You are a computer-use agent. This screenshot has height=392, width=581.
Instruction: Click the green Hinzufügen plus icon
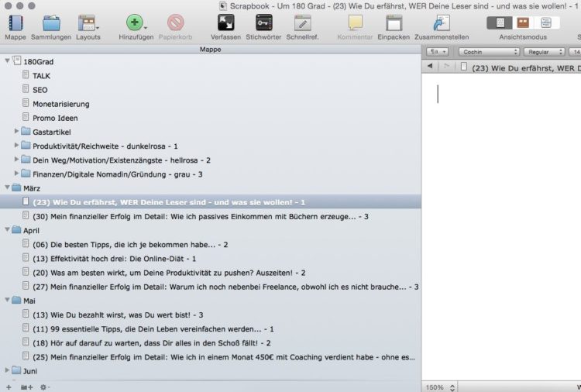click(x=134, y=22)
